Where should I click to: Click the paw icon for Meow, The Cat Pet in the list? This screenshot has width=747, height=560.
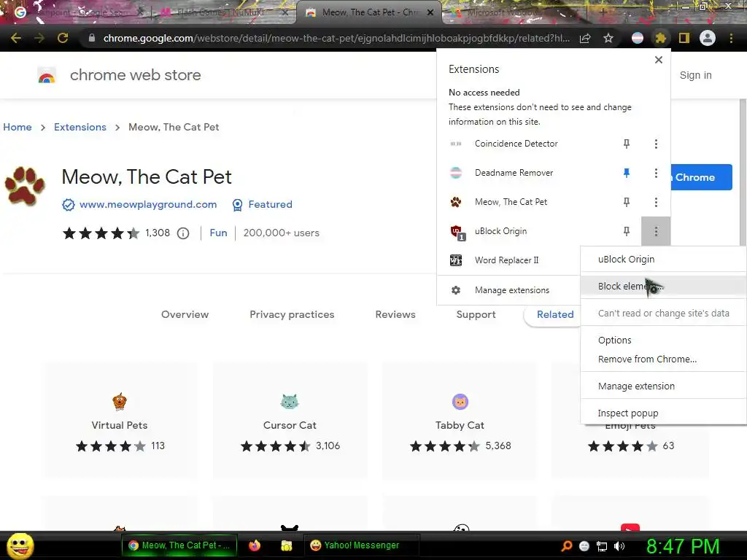point(456,202)
